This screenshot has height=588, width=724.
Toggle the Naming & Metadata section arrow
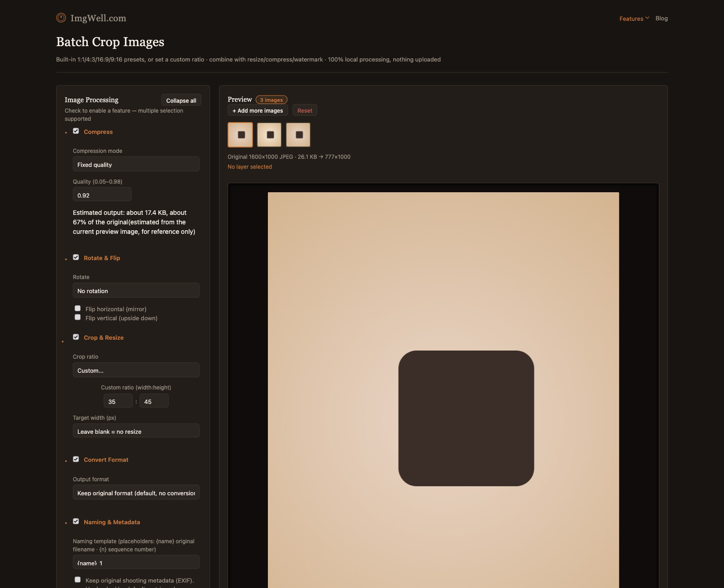(x=66, y=523)
